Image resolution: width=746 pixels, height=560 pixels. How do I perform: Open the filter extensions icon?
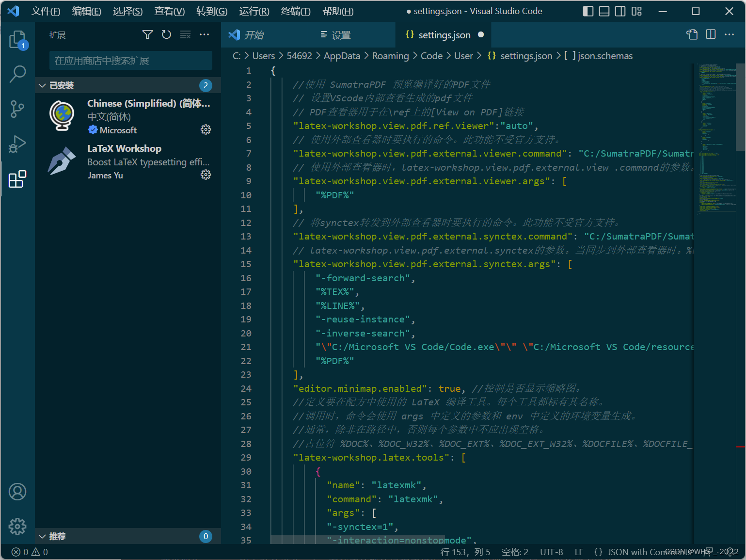coord(147,34)
